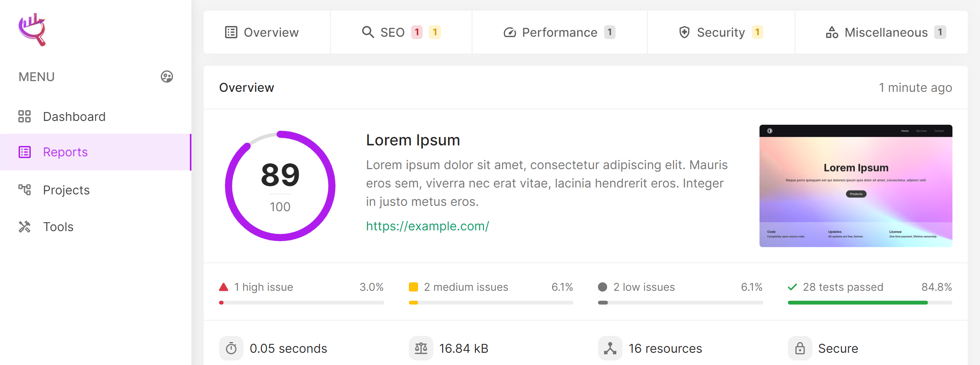The height and width of the screenshot is (365, 980).
Task: Click the avatar icon beside MENU
Action: coord(166,77)
